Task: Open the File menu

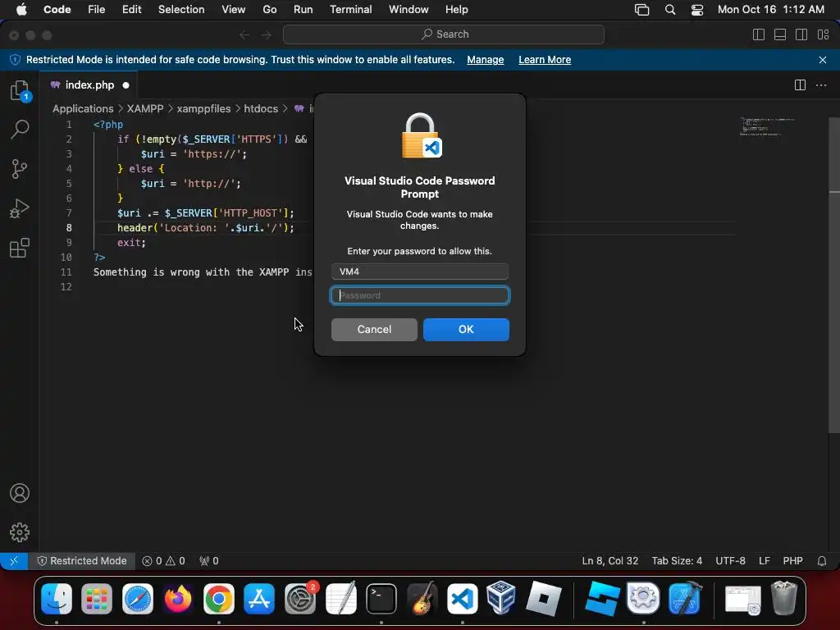Action: coord(97,10)
